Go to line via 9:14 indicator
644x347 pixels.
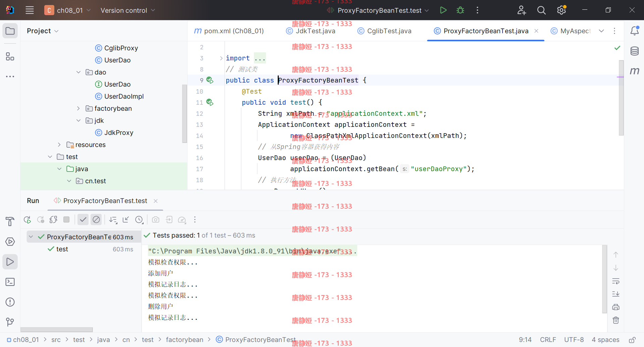[x=525, y=340]
